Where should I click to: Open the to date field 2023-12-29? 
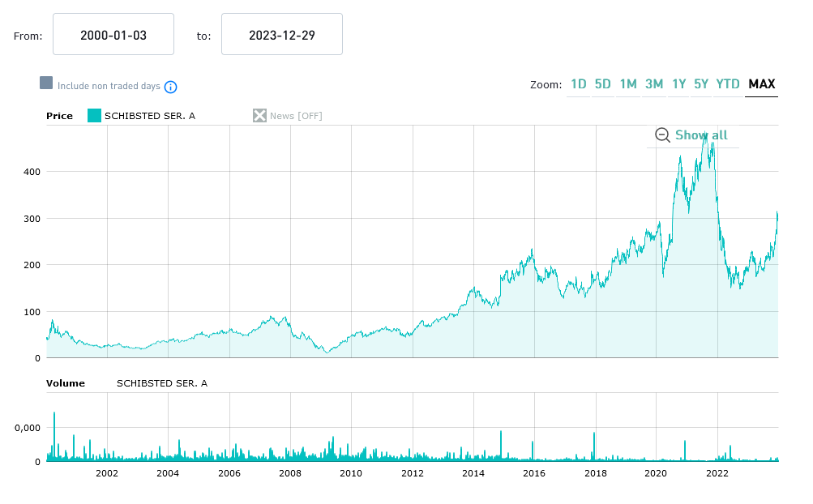coord(282,35)
